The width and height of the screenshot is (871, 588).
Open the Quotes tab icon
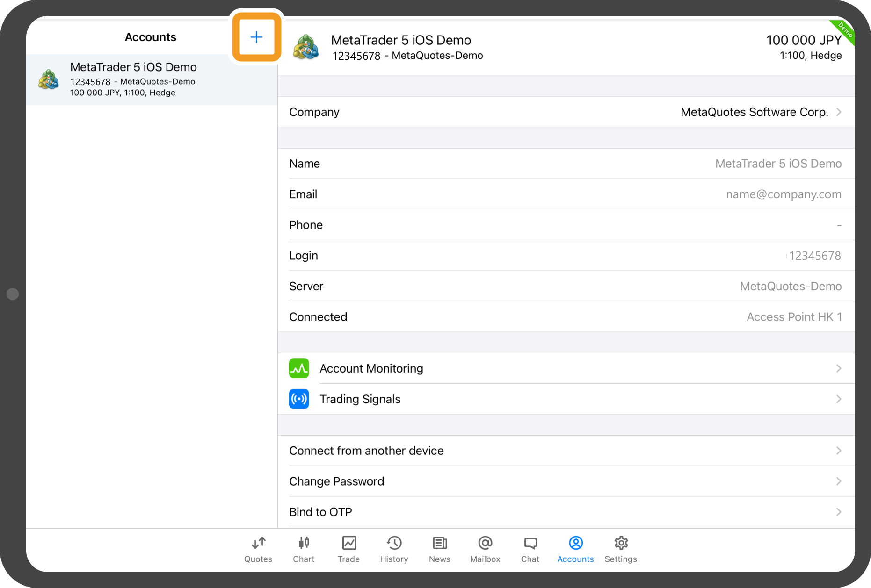(x=258, y=543)
